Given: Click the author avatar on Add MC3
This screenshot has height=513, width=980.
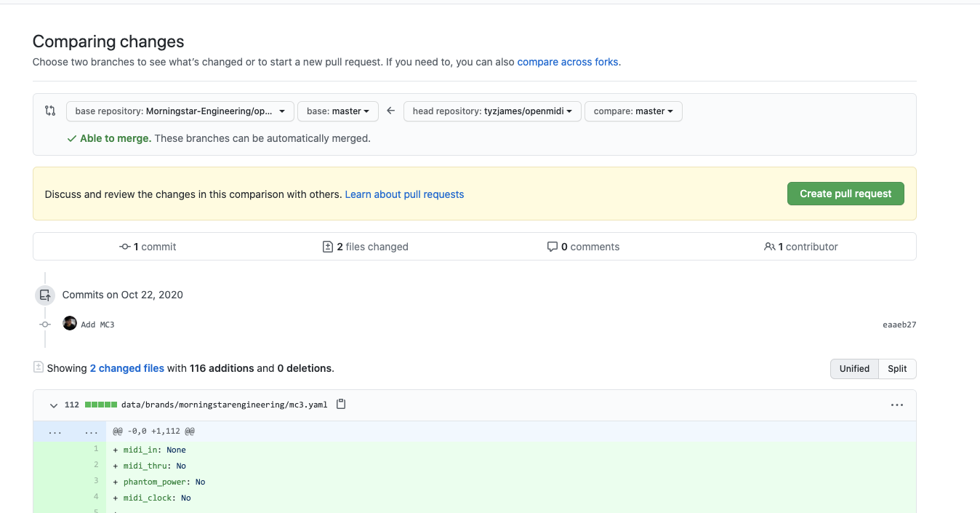Looking at the screenshot, I should tap(70, 324).
